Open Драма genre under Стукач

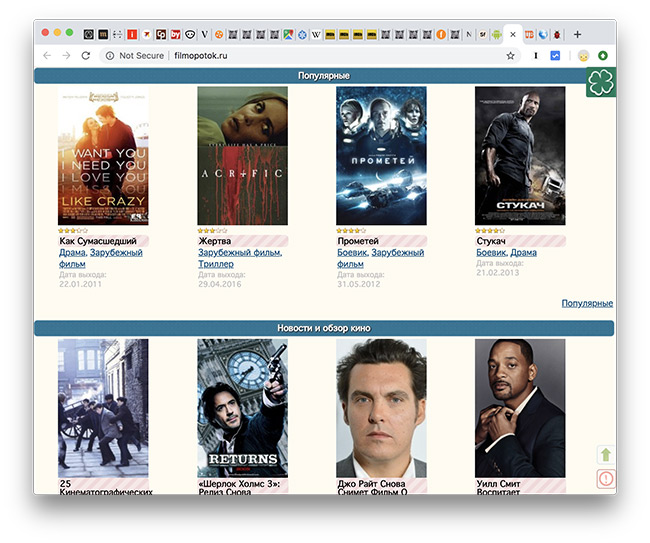(x=524, y=252)
